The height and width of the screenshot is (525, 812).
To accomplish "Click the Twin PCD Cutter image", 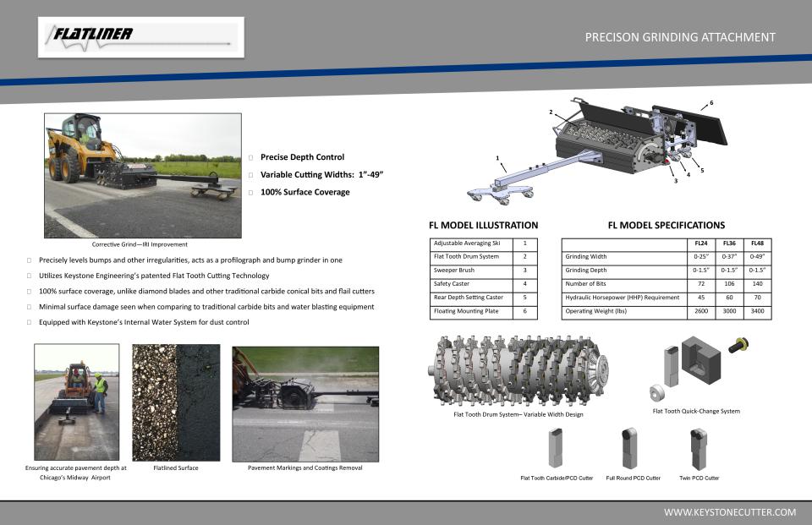I will pos(699,449).
